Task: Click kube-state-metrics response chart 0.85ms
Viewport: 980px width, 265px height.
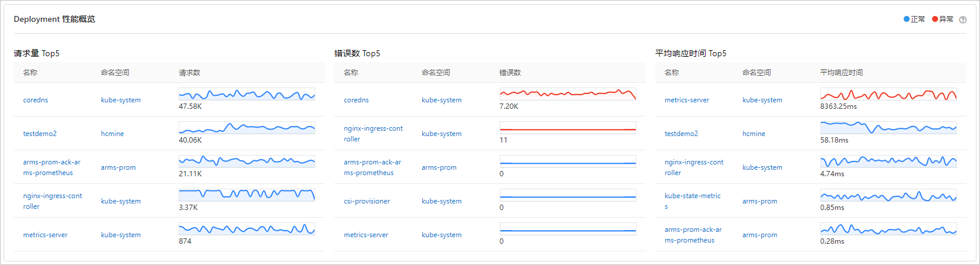Action: tap(888, 195)
